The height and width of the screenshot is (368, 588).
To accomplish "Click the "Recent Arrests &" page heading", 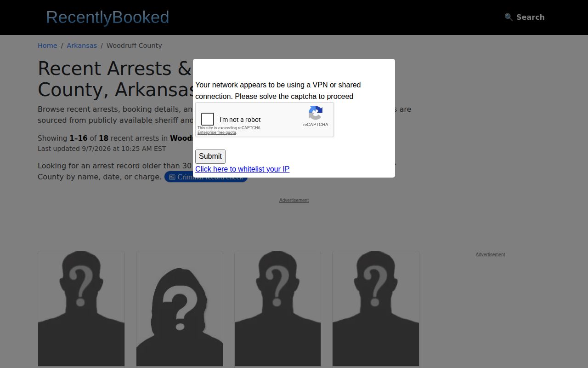I will coord(114,69).
